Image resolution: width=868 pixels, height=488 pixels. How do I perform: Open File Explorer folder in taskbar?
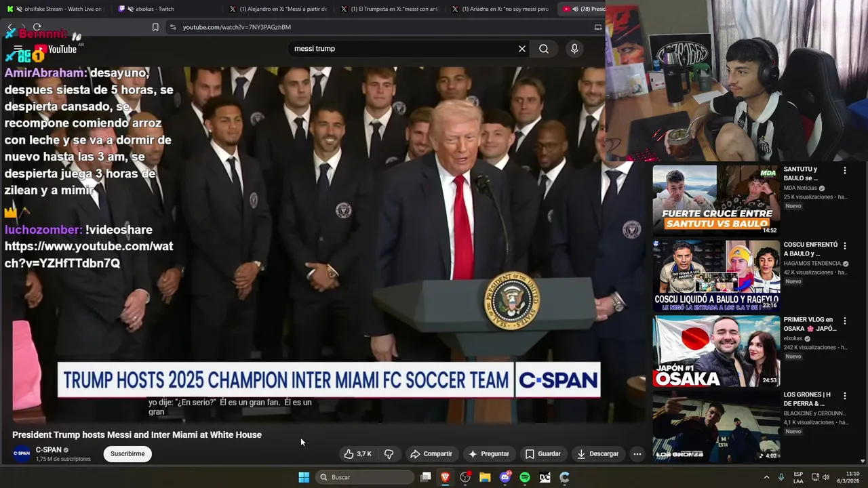click(x=485, y=477)
